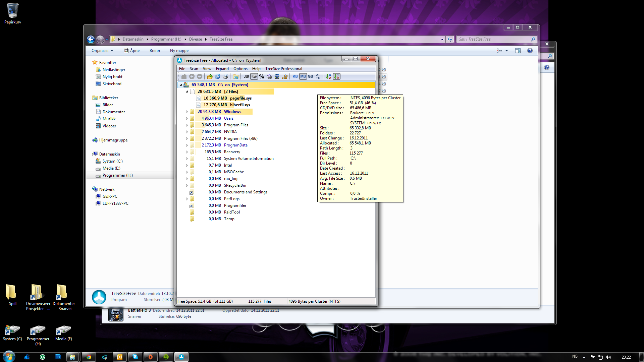Viewport: 644px width, 362px height.
Task: Click the Refresh scan toolbar icon
Action: pos(218,76)
